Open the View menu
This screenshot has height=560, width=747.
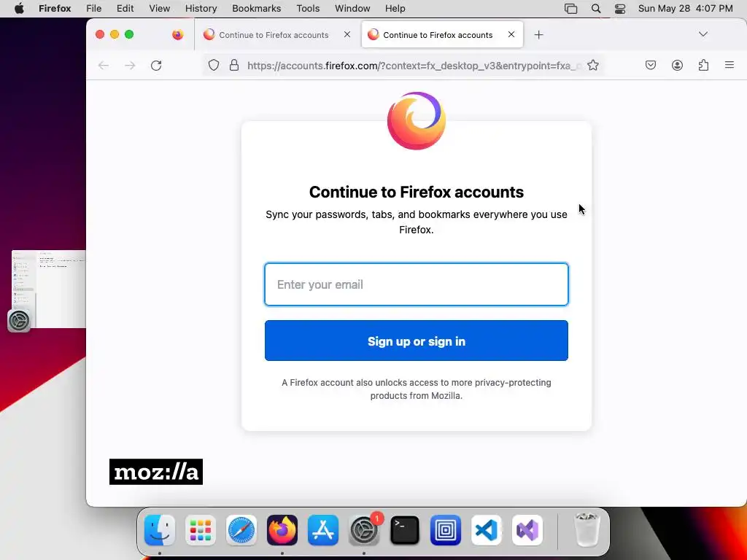coord(160,9)
